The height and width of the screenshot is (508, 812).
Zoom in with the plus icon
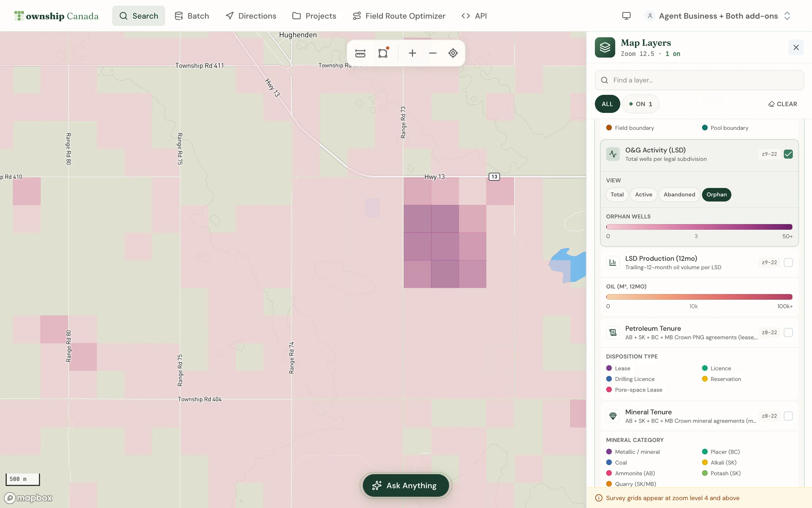point(412,53)
